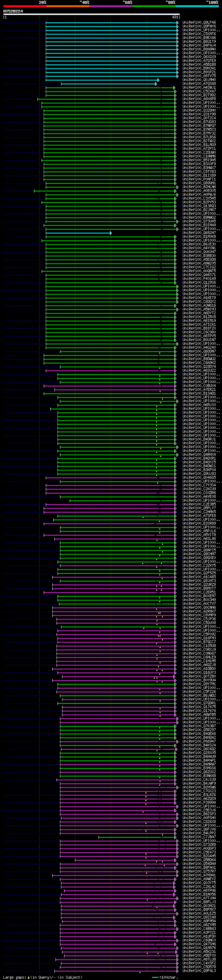222x980 pixels.
Task: Select the UniRef100_A1KET9 label
Action: (x=199, y=298)
